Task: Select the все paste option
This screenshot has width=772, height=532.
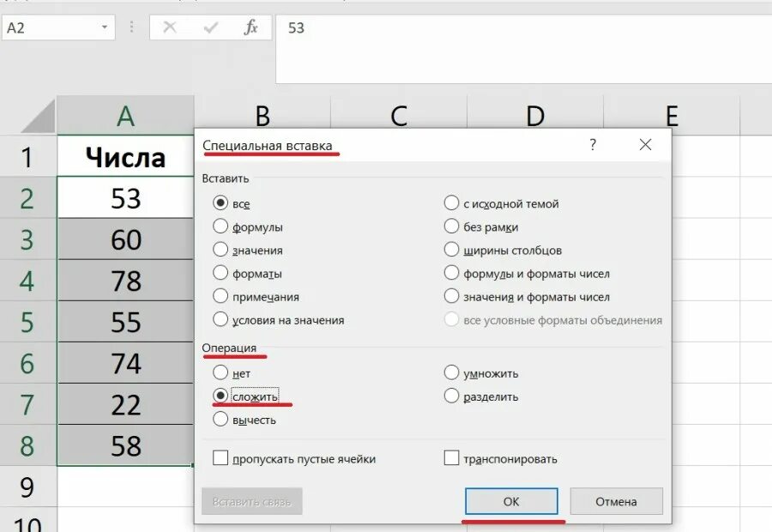Action: pos(232,203)
